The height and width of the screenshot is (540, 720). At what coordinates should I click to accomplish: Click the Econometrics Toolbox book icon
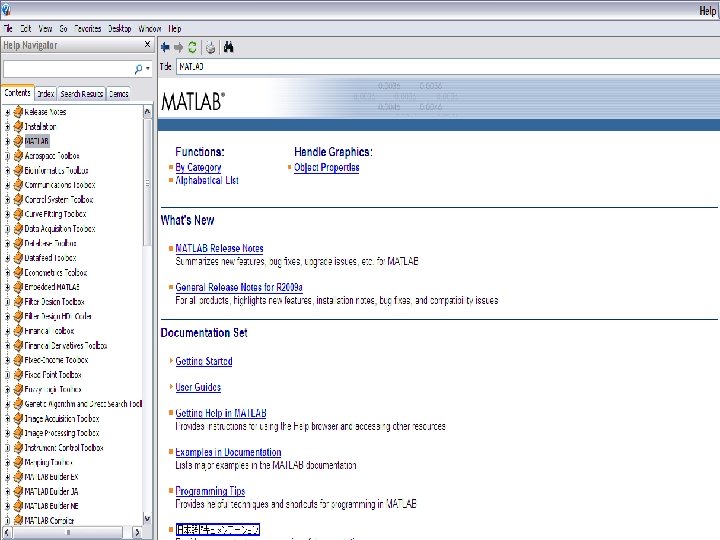pos(18,272)
